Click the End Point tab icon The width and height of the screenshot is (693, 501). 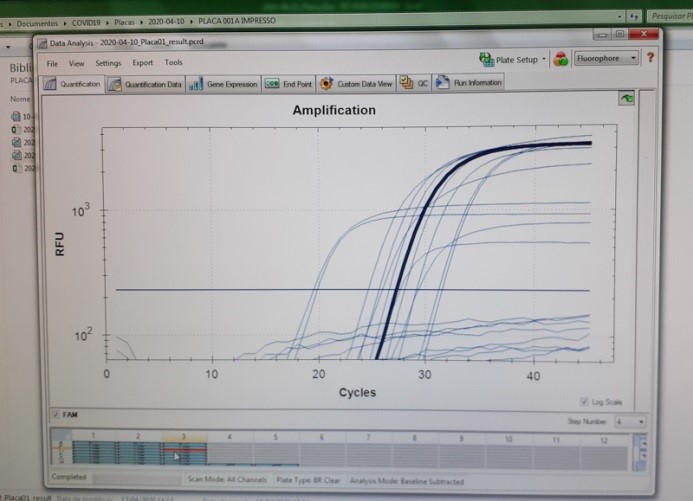[272, 85]
